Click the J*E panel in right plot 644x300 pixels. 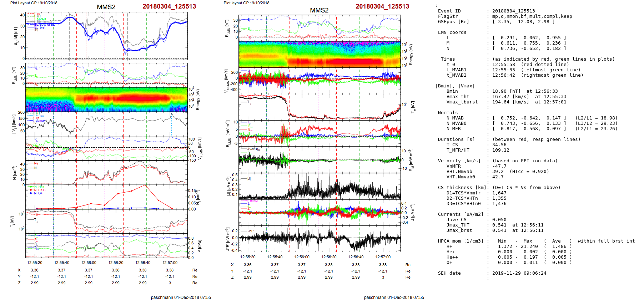(x=320, y=239)
